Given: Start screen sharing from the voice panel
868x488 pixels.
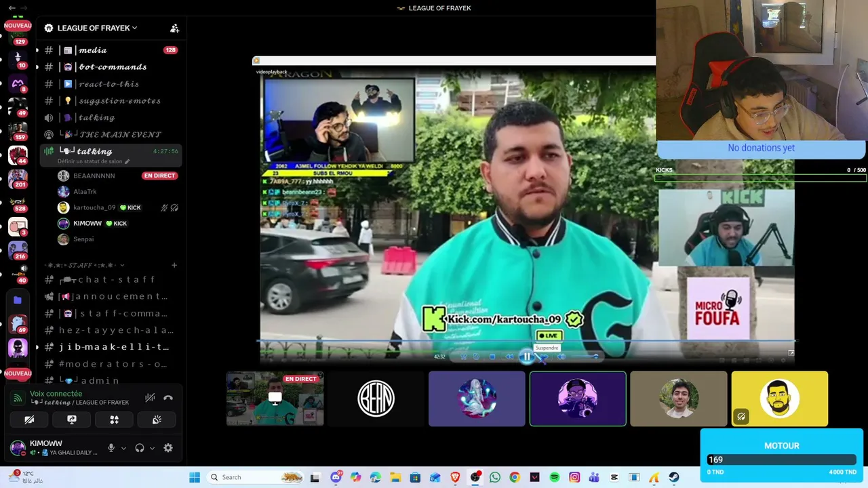Looking at the screenshot, I should coord(72,420).
